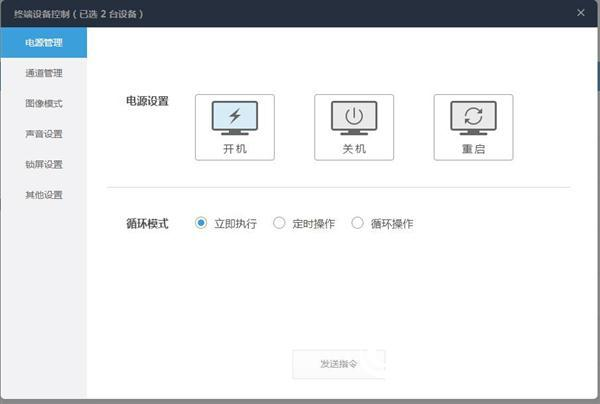
Task: Click the 开机 power-on monitor icon
Action: click(235, 118)
